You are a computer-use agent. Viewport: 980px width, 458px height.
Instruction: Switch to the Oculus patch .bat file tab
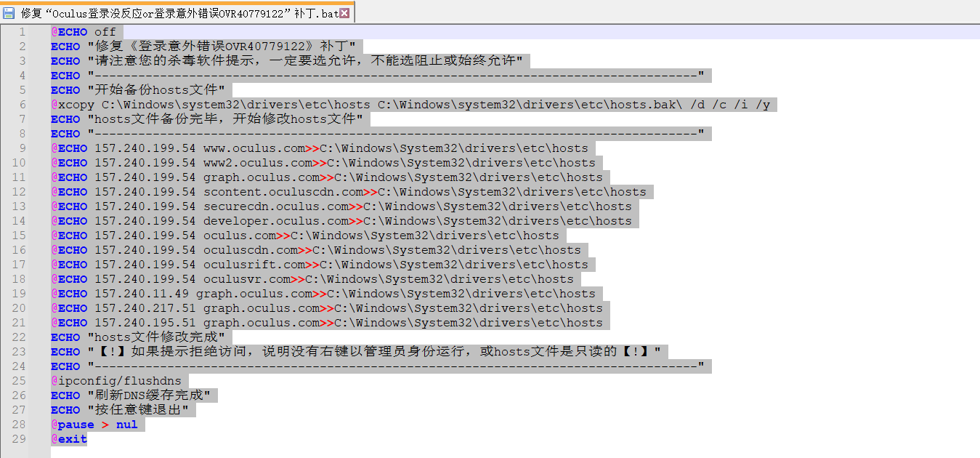(x=178, y=12)
